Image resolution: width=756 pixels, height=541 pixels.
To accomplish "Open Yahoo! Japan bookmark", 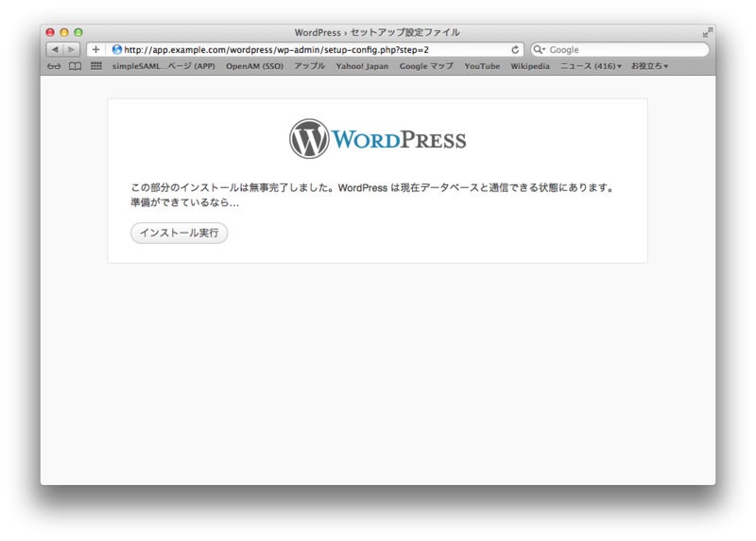I will tap(362, 66).
